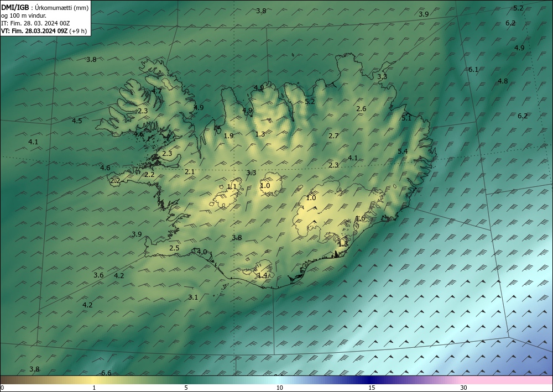Click the 3.1 value south of Iceland
The width and height of the screenshot is (553, 392).
coord(193,297)
